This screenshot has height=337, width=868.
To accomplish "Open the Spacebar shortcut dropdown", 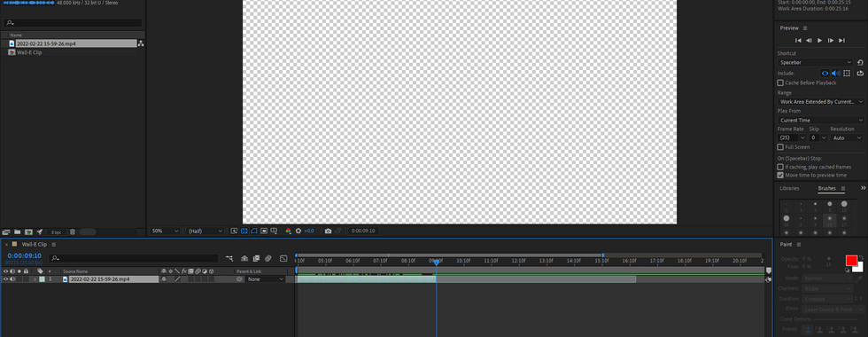I will point(816,63).
